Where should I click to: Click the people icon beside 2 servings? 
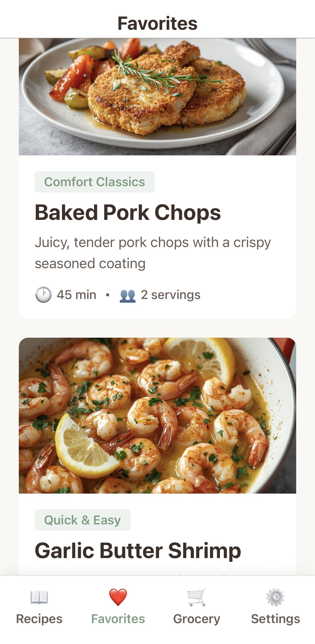click(x=127, y=295)
